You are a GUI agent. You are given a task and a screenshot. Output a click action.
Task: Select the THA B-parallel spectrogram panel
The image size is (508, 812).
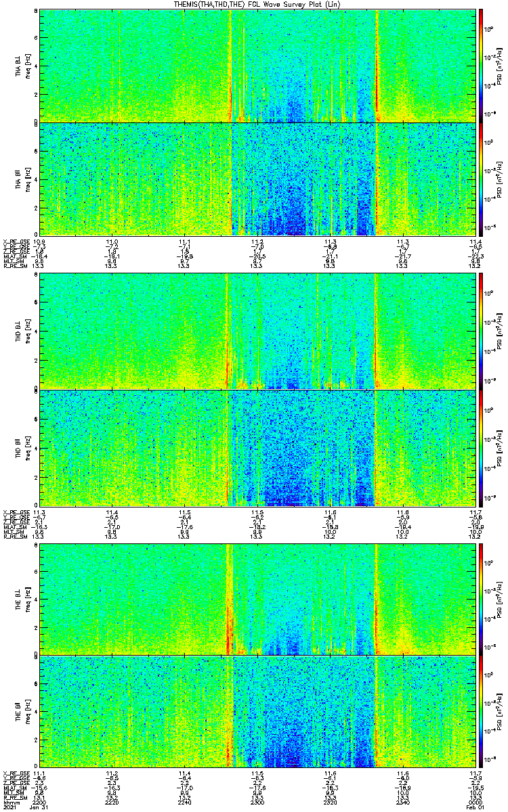pos(256,179)
